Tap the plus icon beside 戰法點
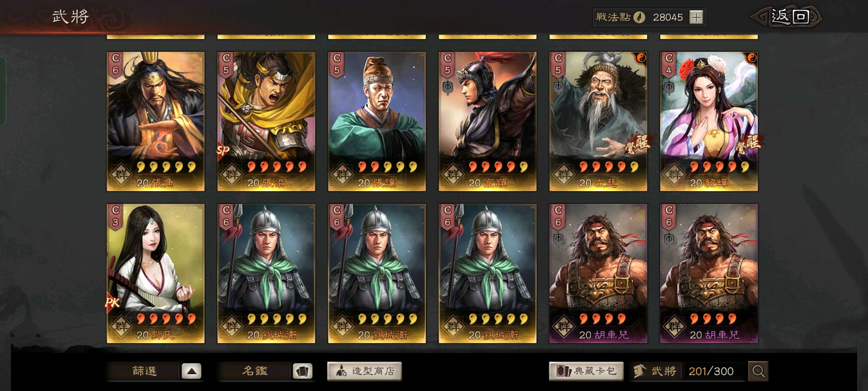 point(696,17)
